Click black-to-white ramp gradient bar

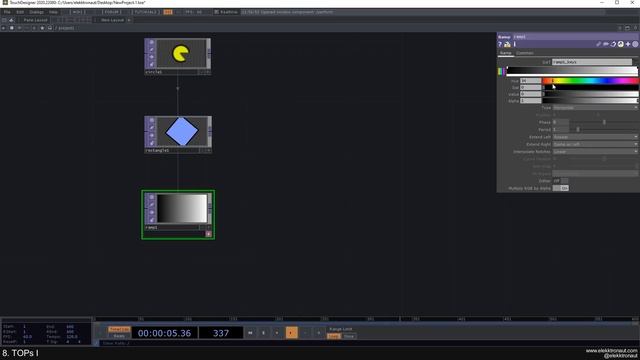(572, 71)
